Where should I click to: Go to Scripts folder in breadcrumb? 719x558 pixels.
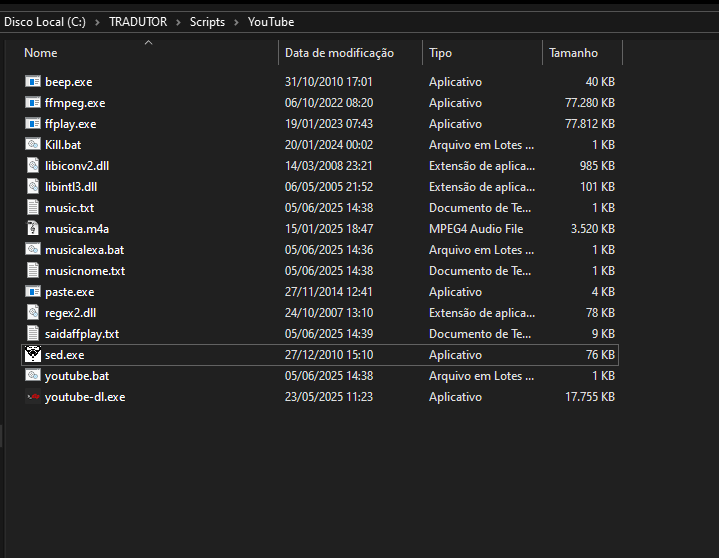point(207,22)
